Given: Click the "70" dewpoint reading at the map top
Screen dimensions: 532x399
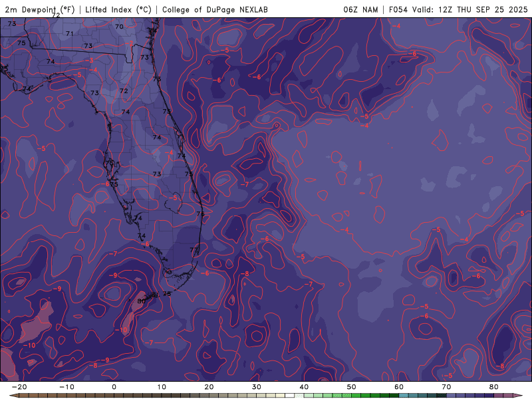Looking at the screenshot, I should (119, 27).
